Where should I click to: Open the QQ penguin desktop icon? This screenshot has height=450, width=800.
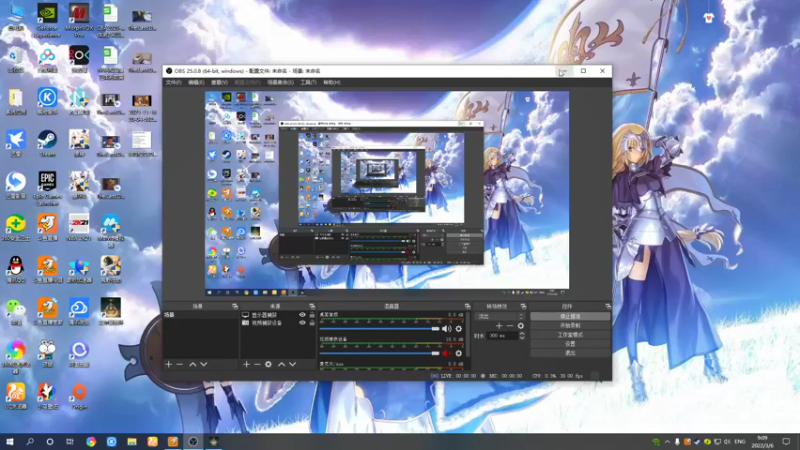[x=15, y=269]
